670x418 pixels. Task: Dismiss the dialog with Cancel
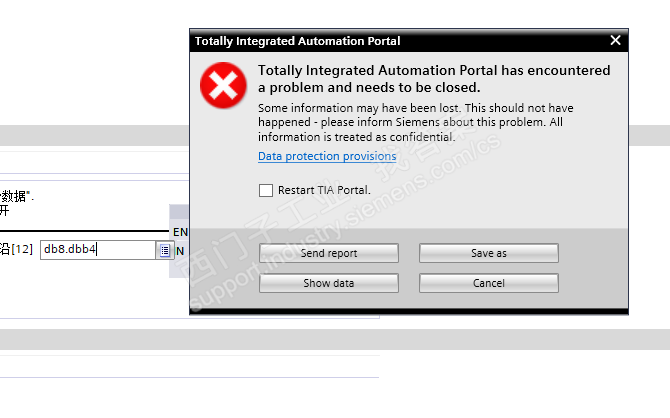point(488,283)
